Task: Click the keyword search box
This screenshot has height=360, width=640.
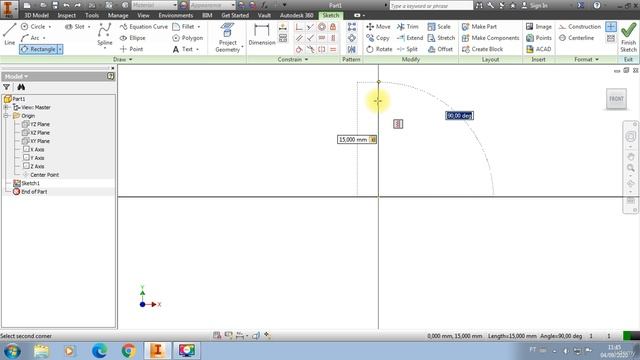Action: [x=431, y=6]
